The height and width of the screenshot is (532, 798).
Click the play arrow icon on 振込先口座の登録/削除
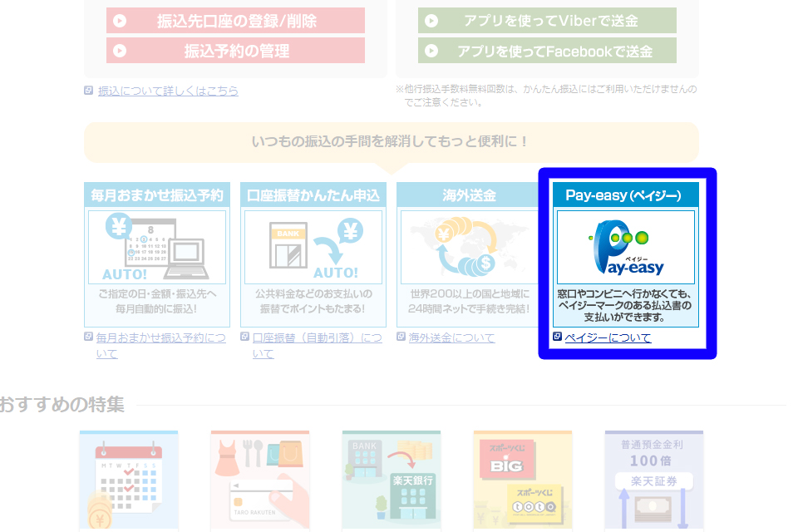click(120, 21)
